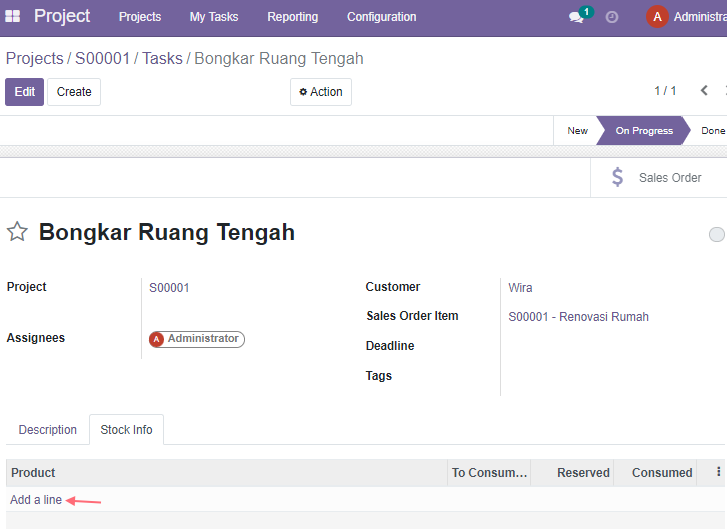
Task: Open project S00001 field link
Action: click(x=169, y=288)
